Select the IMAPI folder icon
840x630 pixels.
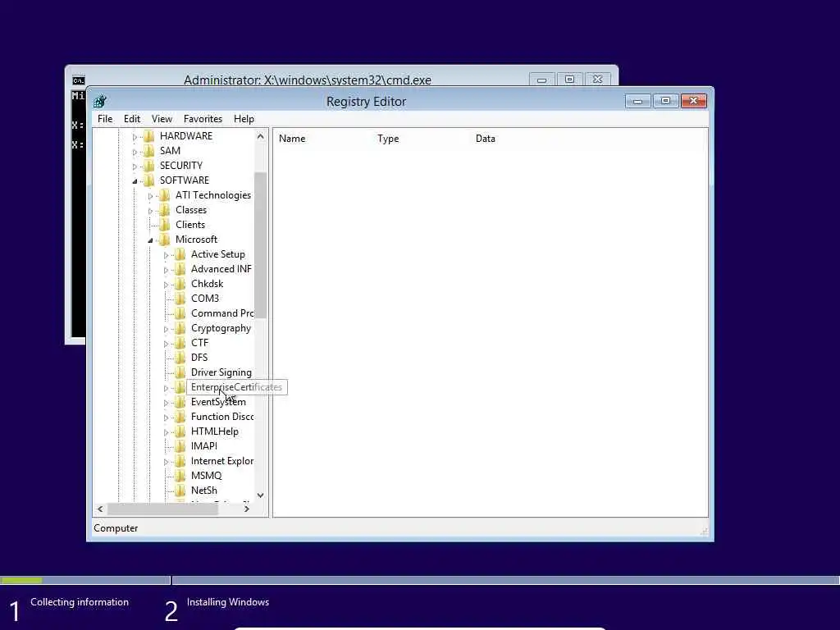click(x=180, y=445)
